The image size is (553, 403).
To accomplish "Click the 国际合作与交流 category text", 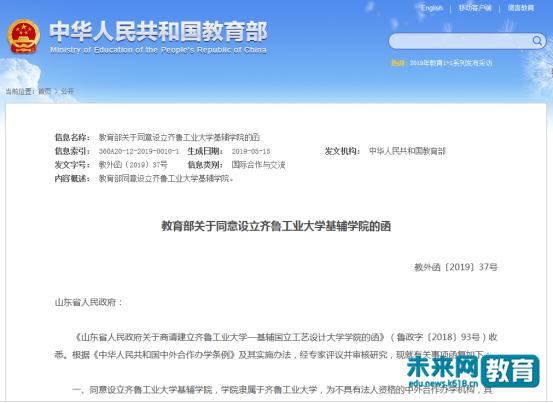I will [258, 165].
